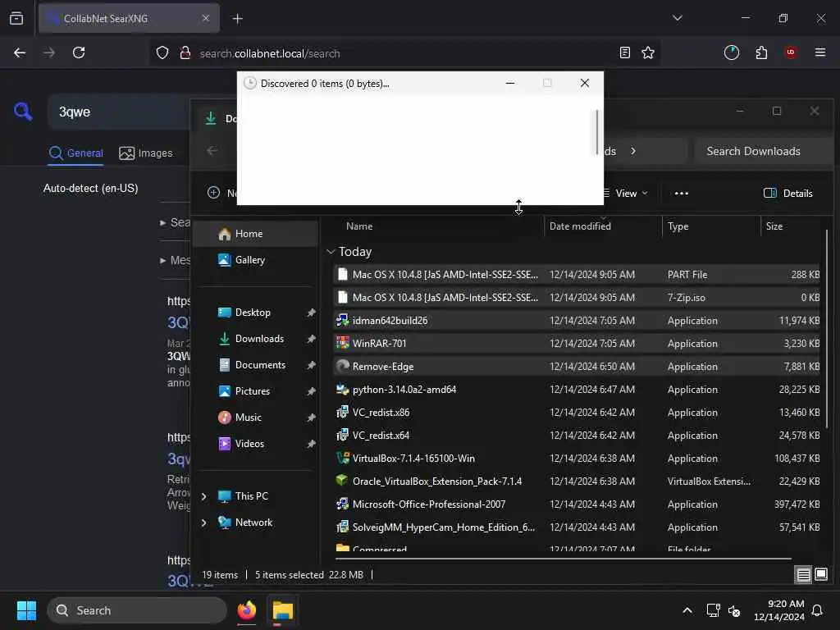Open the Windows Start menu
This screenshot has width=840, height=630.
click(26, 610)
